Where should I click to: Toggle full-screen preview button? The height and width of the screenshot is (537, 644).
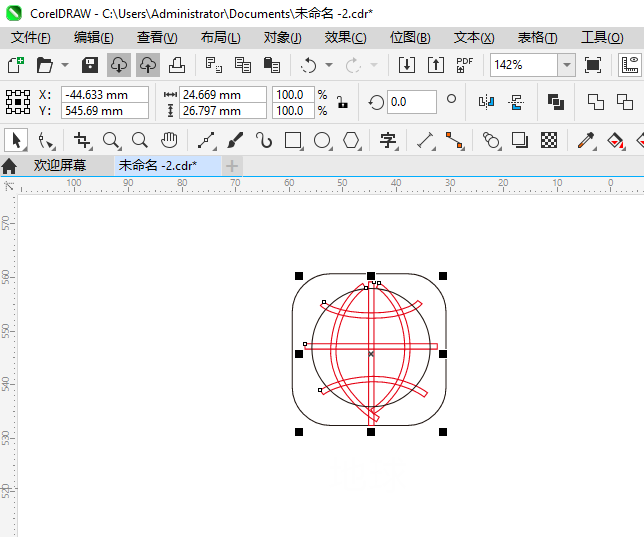pyautogui.click(x=593, y=65)
